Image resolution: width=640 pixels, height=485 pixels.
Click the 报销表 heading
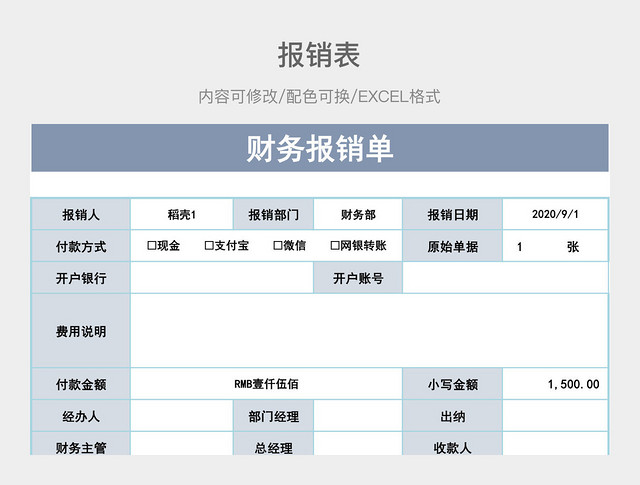click(319, 55)
